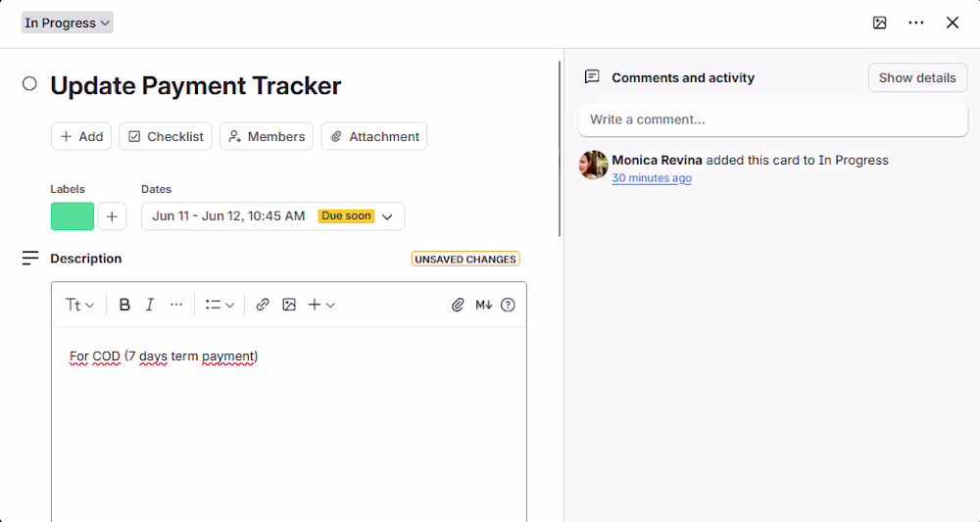Open the due dates dropdown

(x=273, y=216)
